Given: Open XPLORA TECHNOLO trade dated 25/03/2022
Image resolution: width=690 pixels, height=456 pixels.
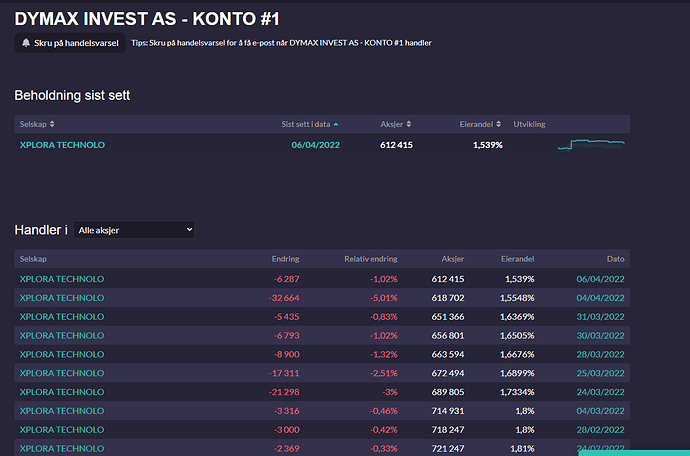Looking at the screenshot, I should [x=62, y=373].
